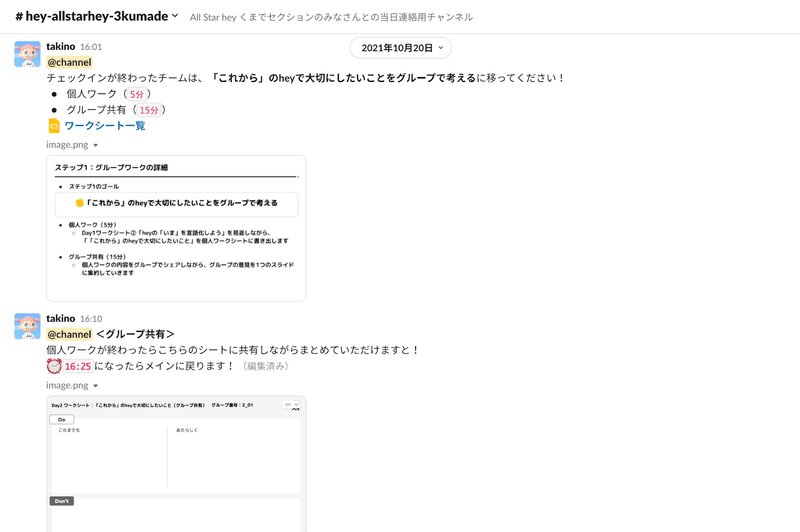Click the 16:25 time code label
This screenshot has width=800, height=532.
(78, 366)
